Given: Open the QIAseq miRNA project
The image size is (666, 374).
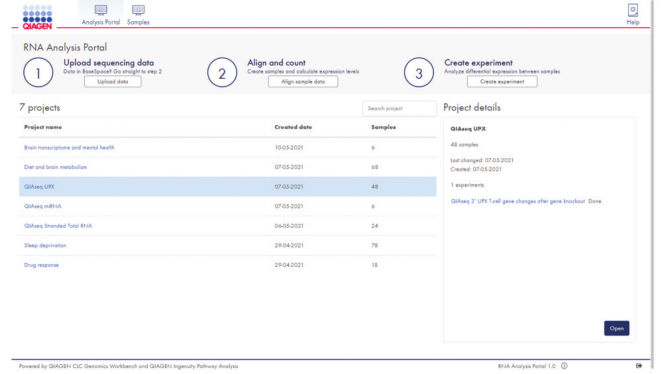Looking at the screenshot, I should coord(42,206).
